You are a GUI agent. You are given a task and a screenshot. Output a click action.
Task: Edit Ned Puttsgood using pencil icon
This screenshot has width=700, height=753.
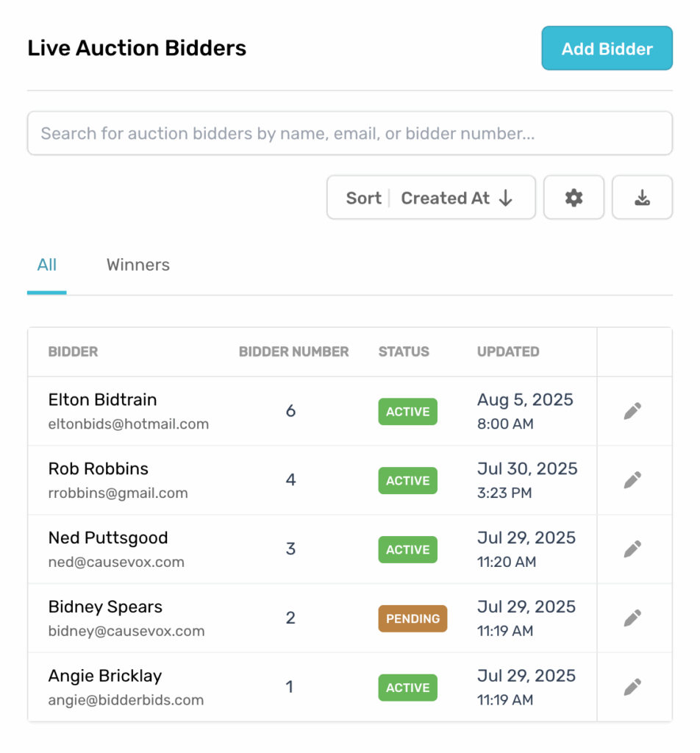(632, 549)
